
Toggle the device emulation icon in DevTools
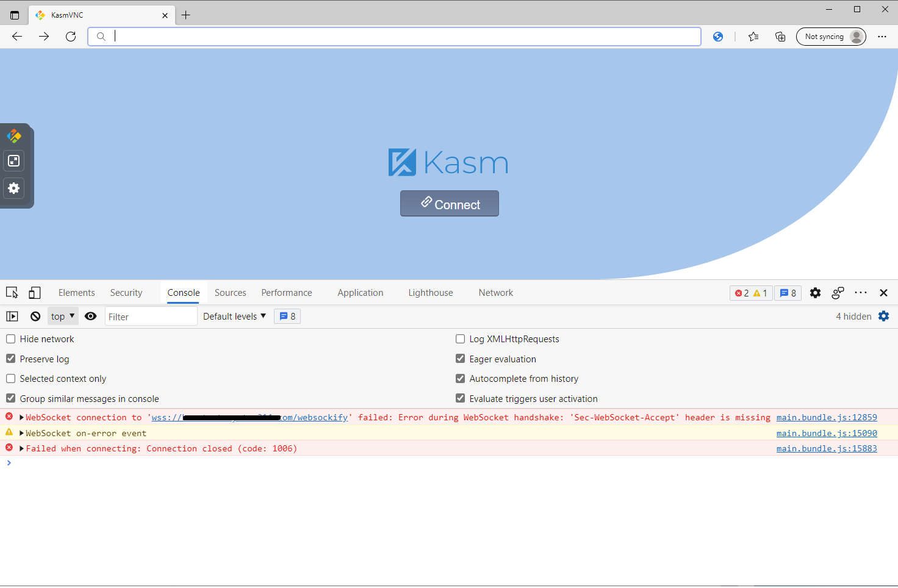(35, 293)
